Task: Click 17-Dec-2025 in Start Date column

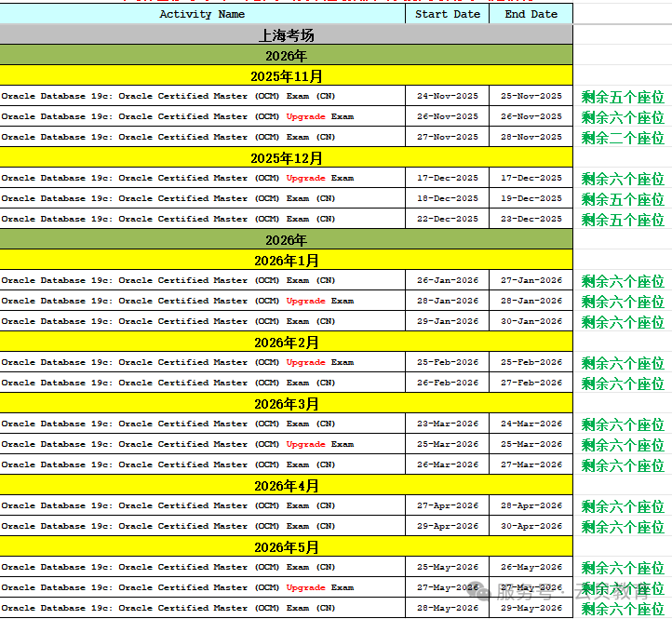Action: pos(448,178)
